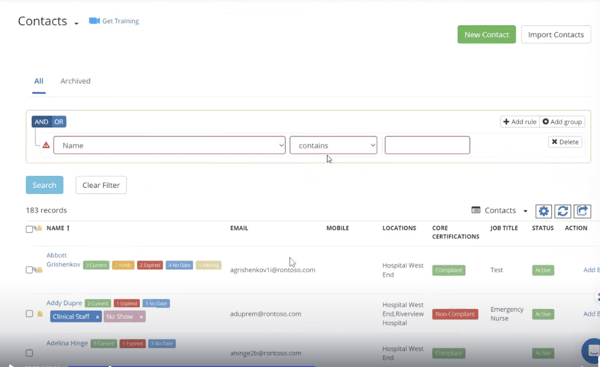Click the LOCATIONS column header
Viewport: 600px width, 367px height.
pos(399,228)
